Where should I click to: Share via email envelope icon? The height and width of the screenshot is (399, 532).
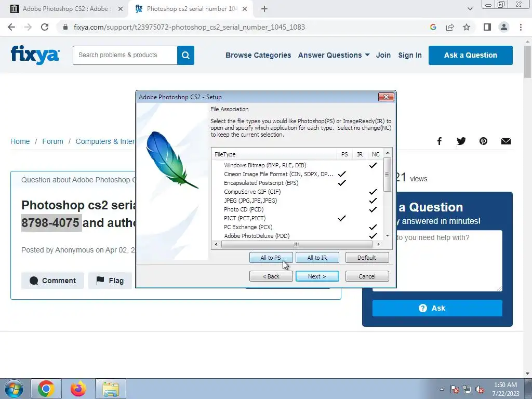506,141
